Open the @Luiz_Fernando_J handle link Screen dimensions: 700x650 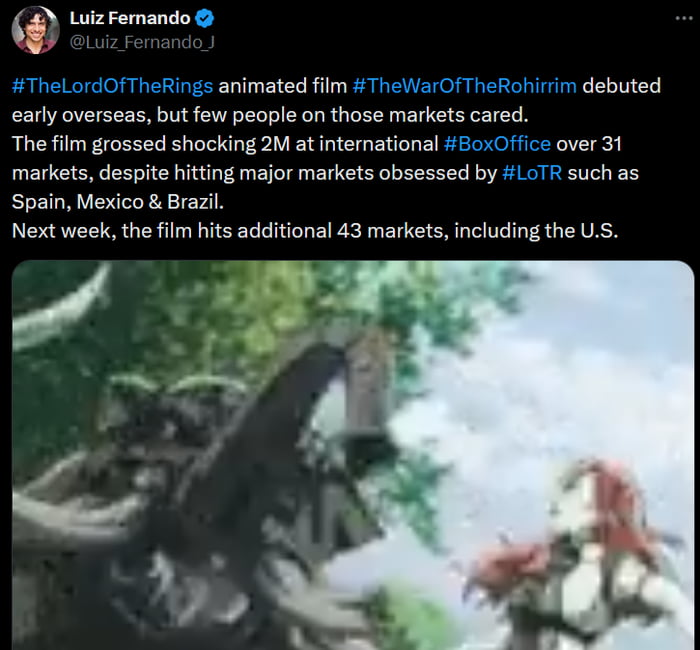pyautogui.click(x=142, y=42)
